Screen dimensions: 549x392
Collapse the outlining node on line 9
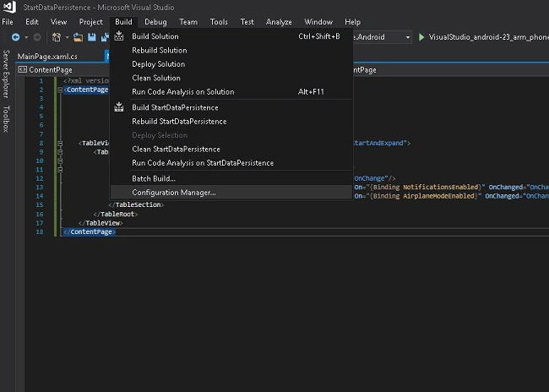pyautogui.click(x=60, y=152)
